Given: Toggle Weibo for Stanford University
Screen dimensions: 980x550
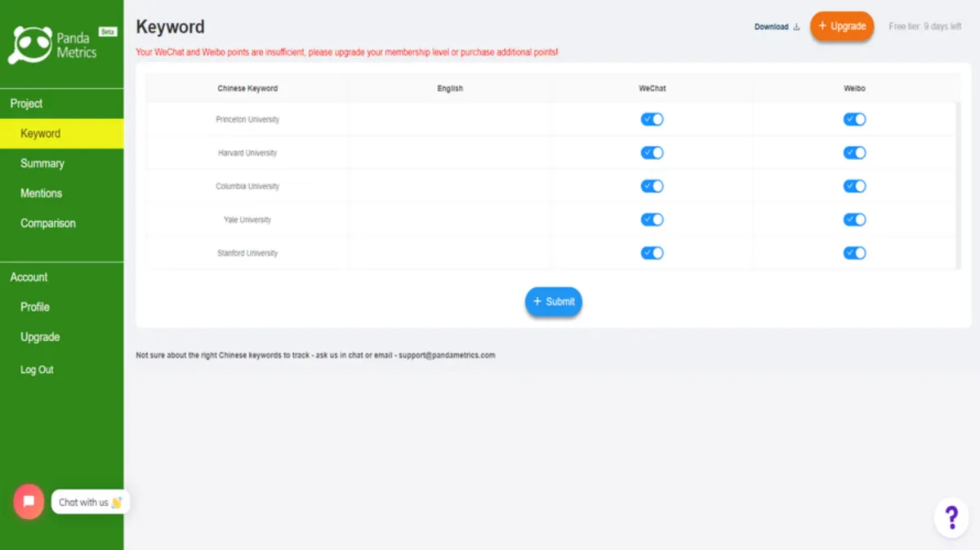Looking at the screenshot, I should point(854,253).
